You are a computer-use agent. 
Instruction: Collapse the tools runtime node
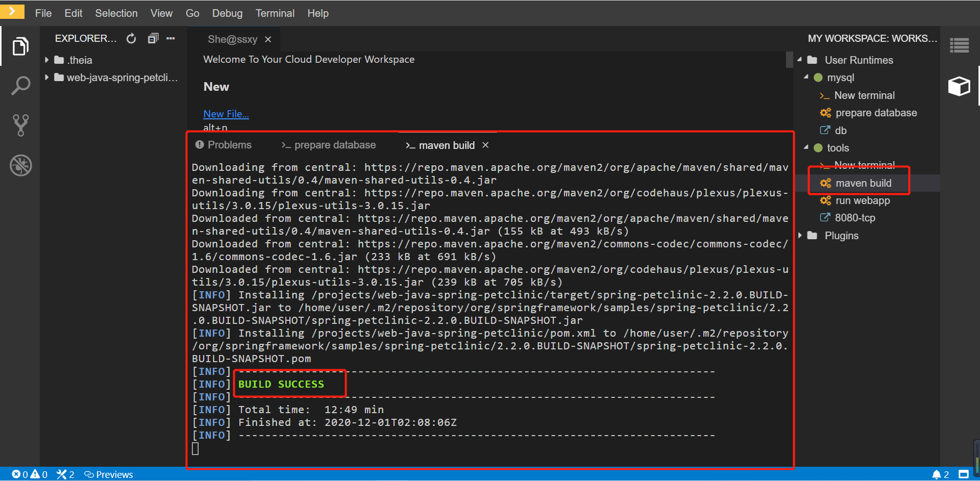806,147
